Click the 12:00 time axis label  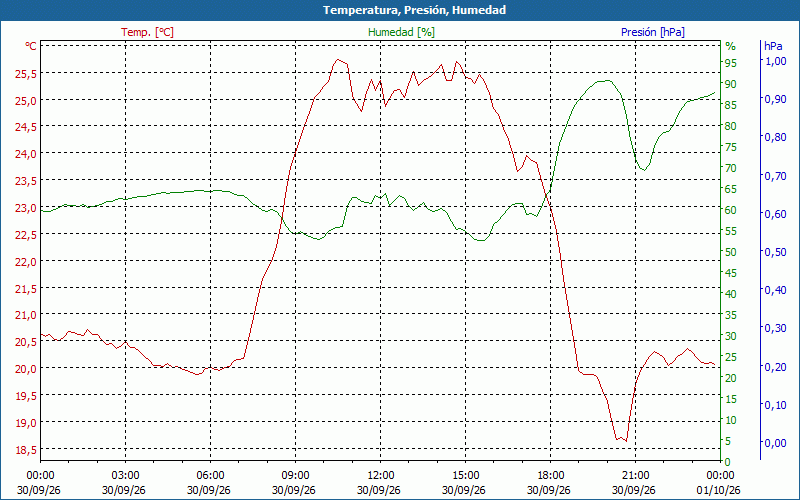pyautogui.click(x=380, y=476)
